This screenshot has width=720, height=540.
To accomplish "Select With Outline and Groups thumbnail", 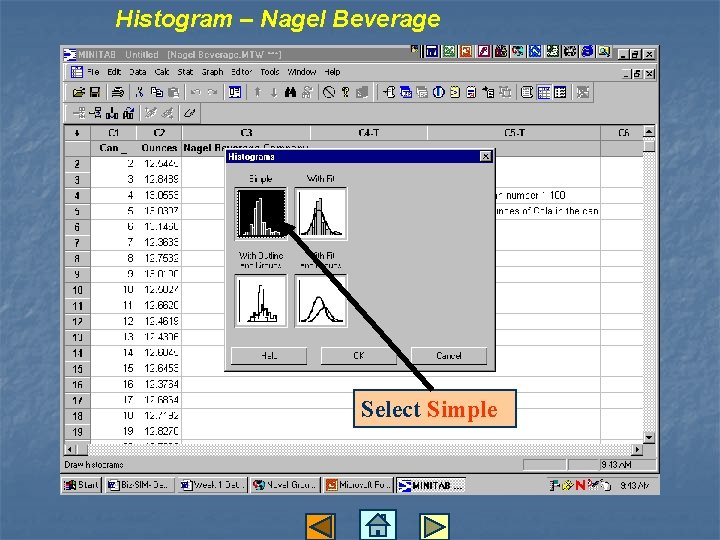I will pos(261,301).
